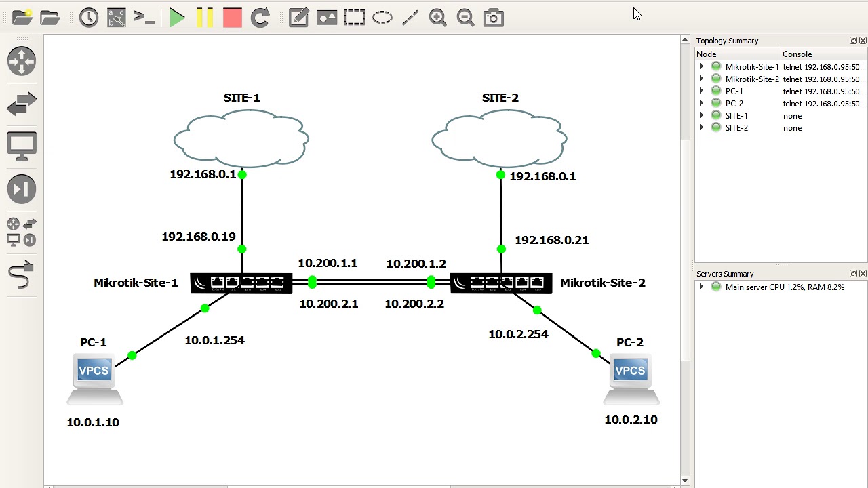Viewport: 868px width, 488px height.
Task: Expand Mikrotik-Site-2 in Topology Summary
Action: point(702,79)
